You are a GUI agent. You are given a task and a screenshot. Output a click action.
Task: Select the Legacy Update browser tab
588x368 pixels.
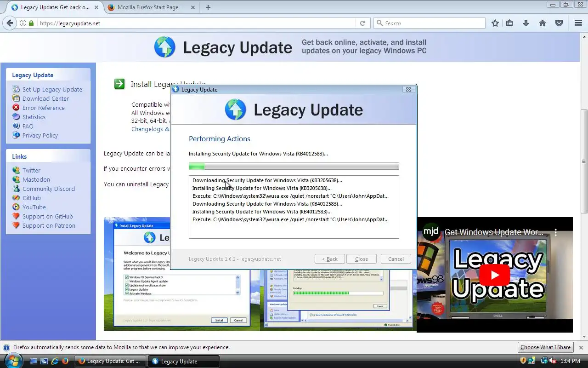coord(55,7)
